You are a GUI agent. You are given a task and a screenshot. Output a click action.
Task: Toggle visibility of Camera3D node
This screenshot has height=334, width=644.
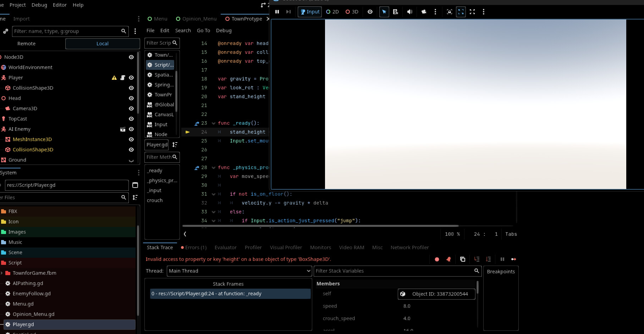tap(131, 108)
